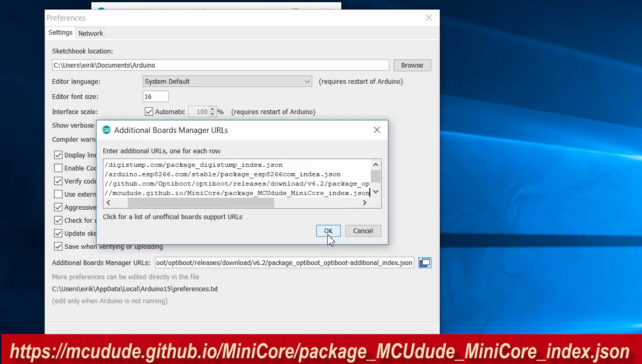Open unofficial boards support URLs list link
642x364 pixels.
tap(173, 217)
